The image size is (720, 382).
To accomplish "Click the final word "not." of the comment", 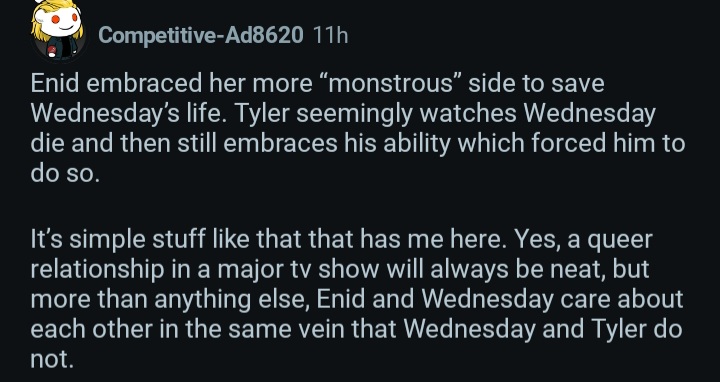I will [52, 359].
